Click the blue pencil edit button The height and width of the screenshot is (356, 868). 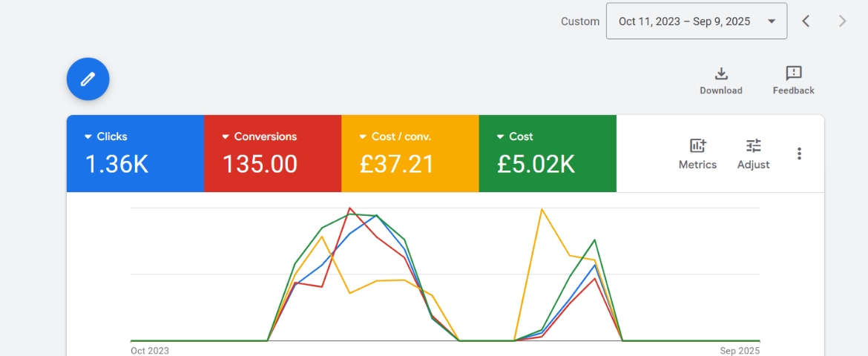click(88, 79)
